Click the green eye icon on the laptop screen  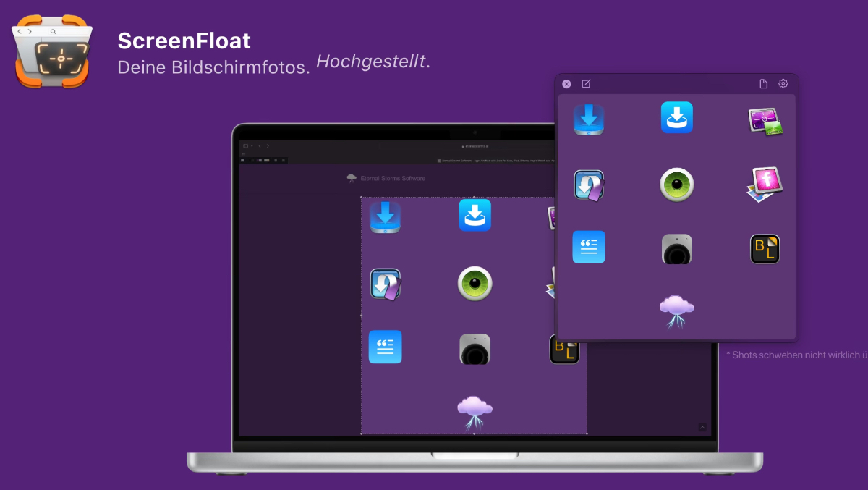475,283
